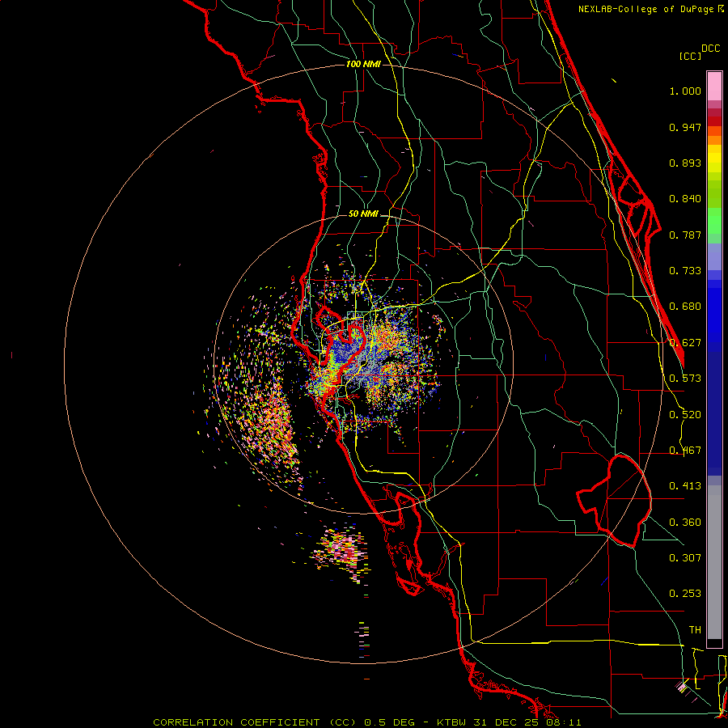Click the 0.733 scale value
The width and height of the screenshot is (728, 728).
coord(685,271)
